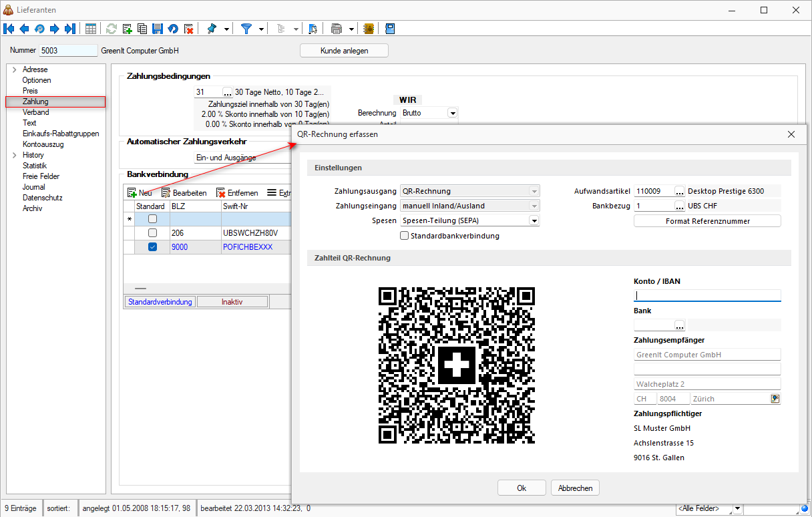Create a new record with the green plus icon
Image resolution: width=812 pixels, height=517 pixels.
pyautogui.click(x=126, y=28)
